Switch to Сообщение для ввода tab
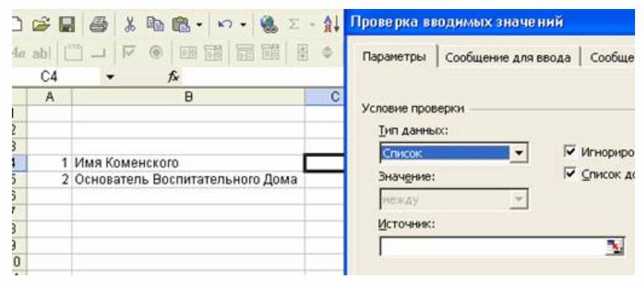The image size is (644, 285). pyautogui.click(x=507, y=58)
